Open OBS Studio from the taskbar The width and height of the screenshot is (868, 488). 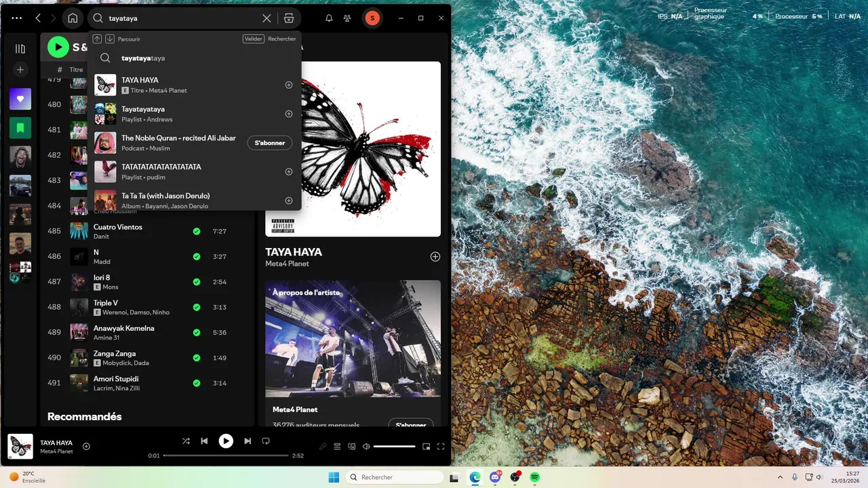(515, 477)
